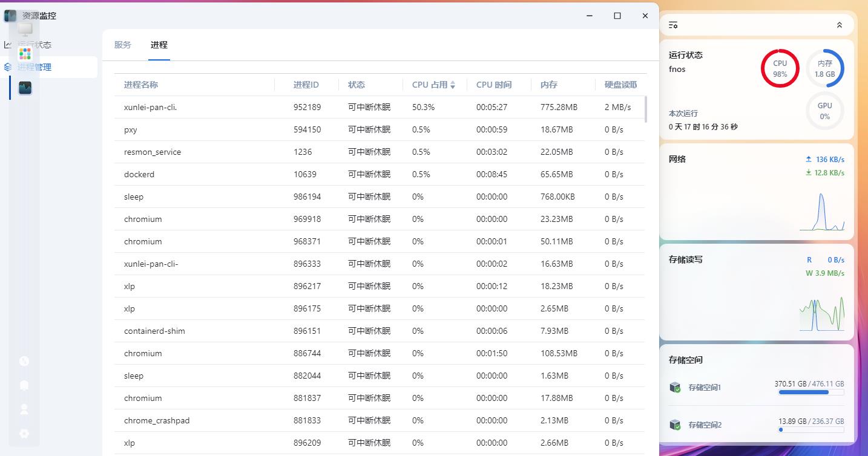The image size is (868, 456).
Task: Click the uptime 0 天 17 时 text
Action: (703, 127)
